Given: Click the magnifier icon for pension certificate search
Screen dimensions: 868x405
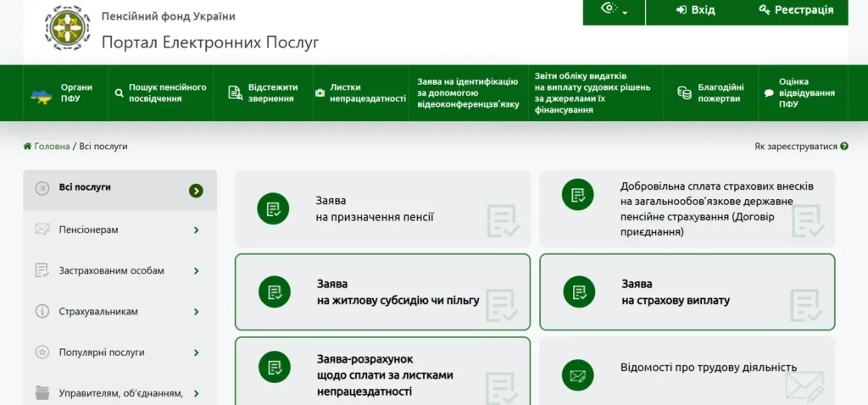Looking at the screenshot, I should (119, 93).
